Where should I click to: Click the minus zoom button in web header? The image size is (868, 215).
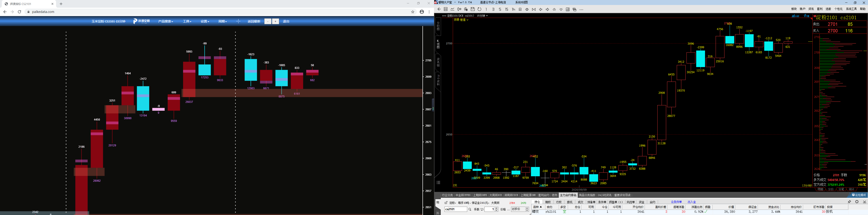click(x=268, y=21)
